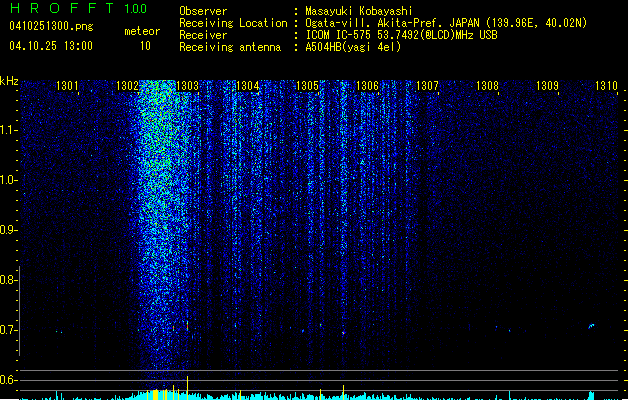
Task: Click the Receiver label
Action: coord(203,35)
